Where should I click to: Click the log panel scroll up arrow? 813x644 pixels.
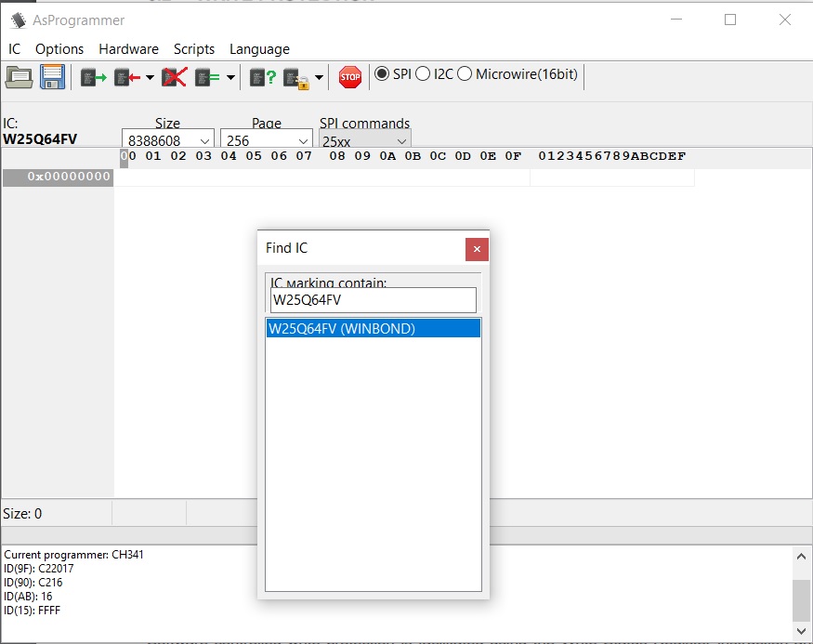(x=801, y=557)
